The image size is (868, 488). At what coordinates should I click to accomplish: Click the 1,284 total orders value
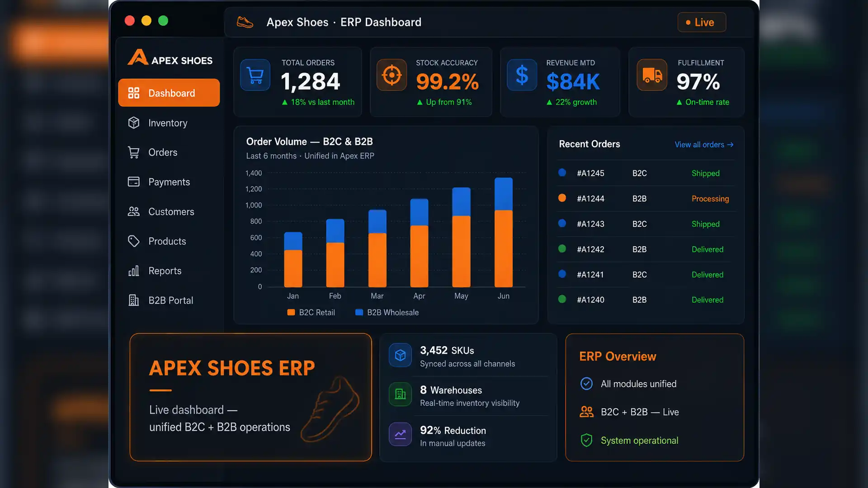point(310,82)
